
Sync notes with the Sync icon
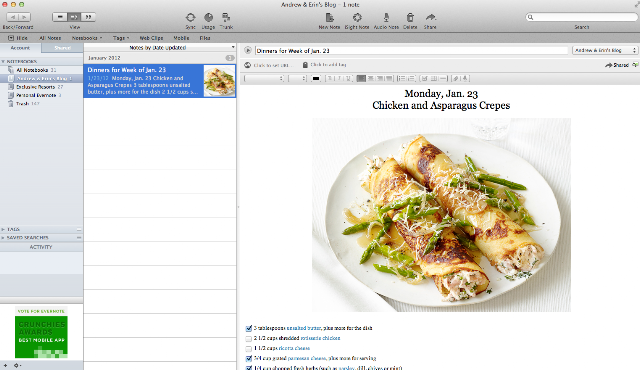pos(191,18)
